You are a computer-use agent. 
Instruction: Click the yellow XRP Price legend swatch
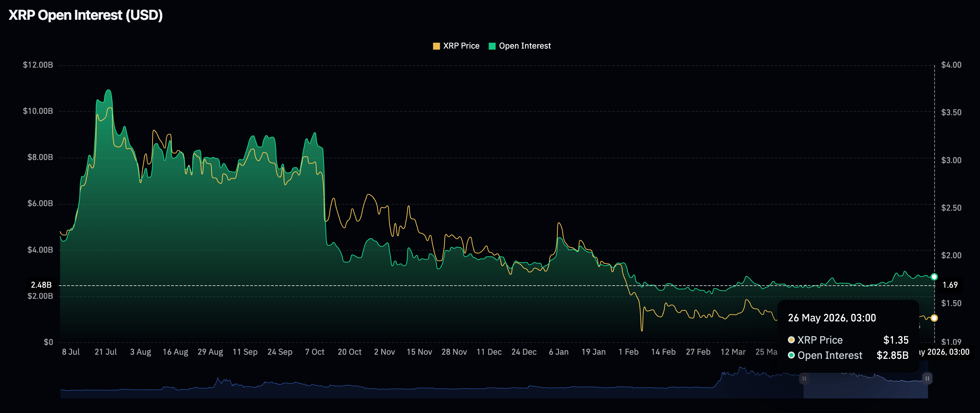click(436, 46)
